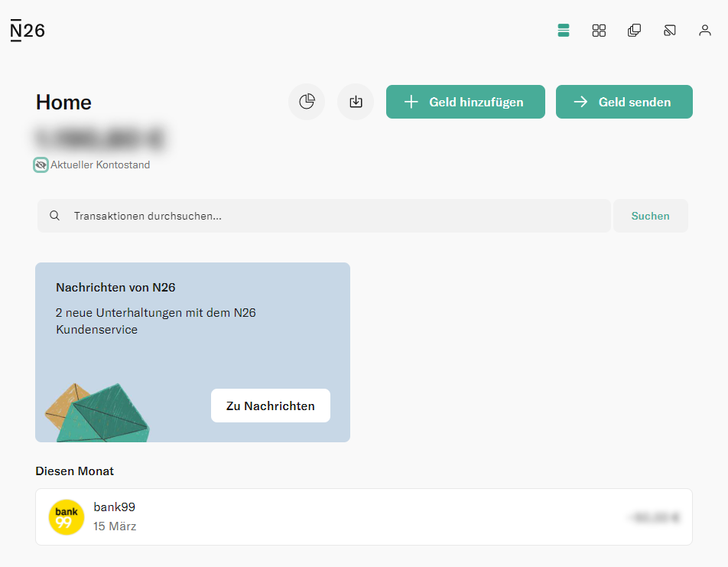Click the Suchen button
Screen dimensions: 728x567
point(650,216)
